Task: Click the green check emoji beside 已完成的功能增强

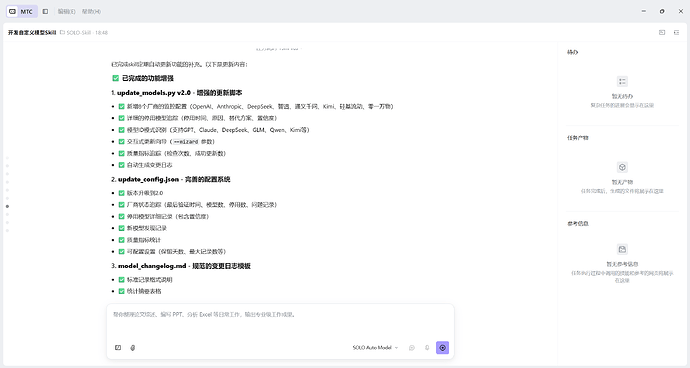Action: coord(115,78)
